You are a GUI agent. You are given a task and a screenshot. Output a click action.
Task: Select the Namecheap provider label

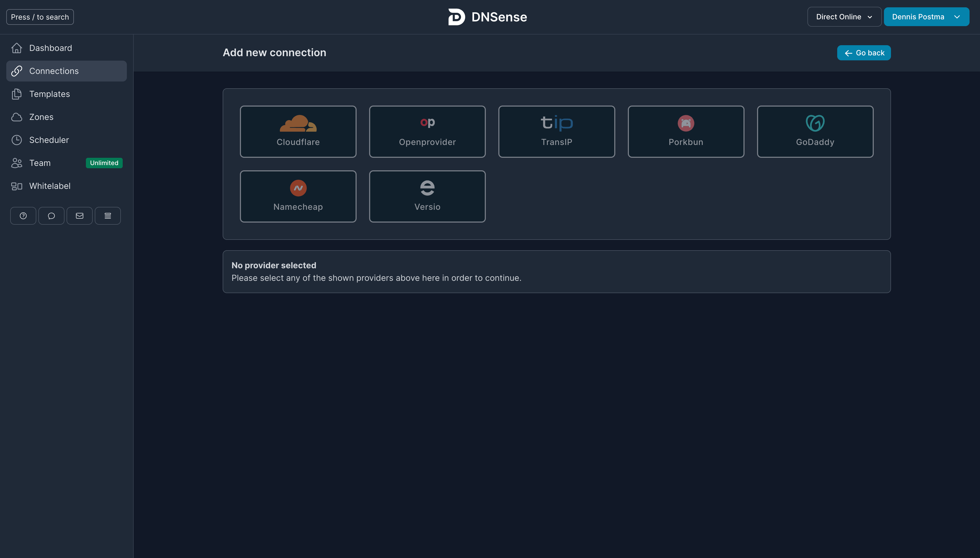pos(298,207)
